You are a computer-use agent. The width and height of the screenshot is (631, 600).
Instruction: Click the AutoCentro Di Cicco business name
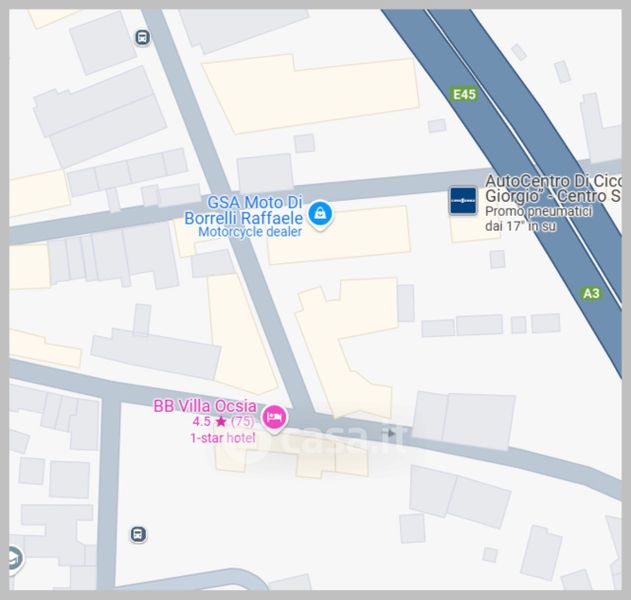[x=553, y=189]
